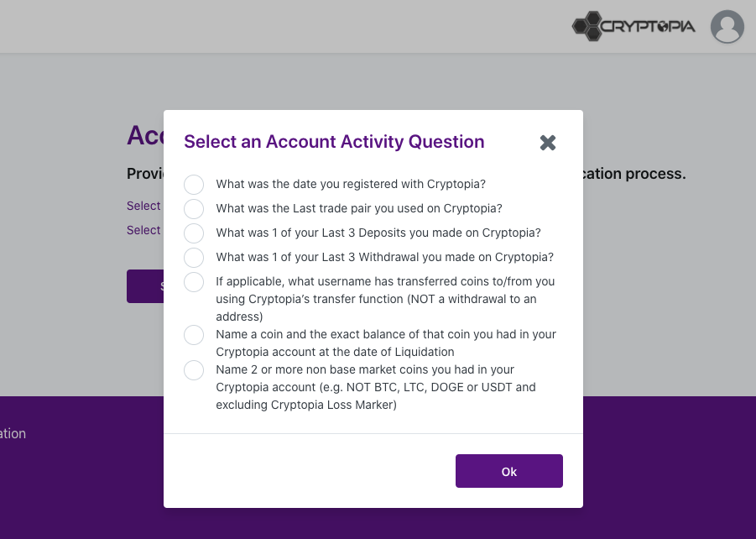The height and width of the screenshot is (539, 756).
Task: Choose the exact coin balance radio circle
Action: (194, 335)
